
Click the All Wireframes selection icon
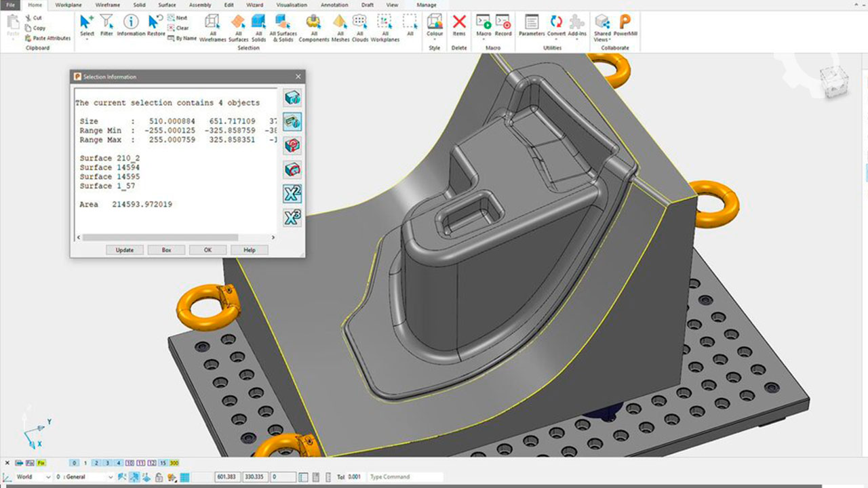[x=212, y=22]
